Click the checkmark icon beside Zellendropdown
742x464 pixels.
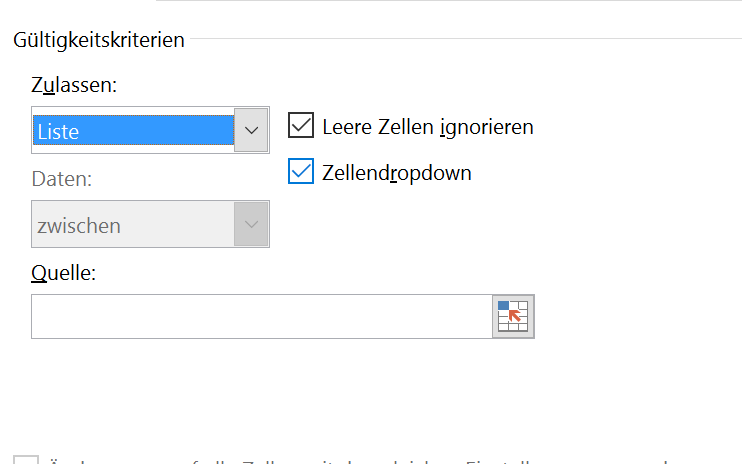tap(301, 171)
